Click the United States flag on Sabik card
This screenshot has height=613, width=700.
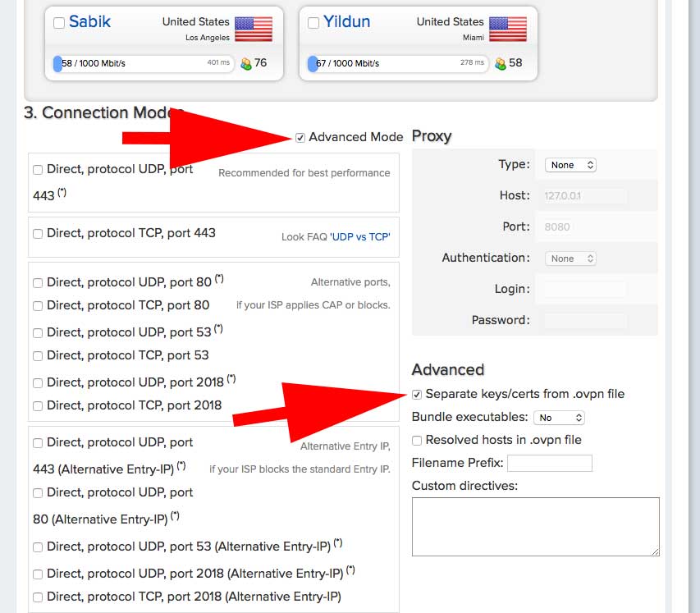click(x=254, y=29)
